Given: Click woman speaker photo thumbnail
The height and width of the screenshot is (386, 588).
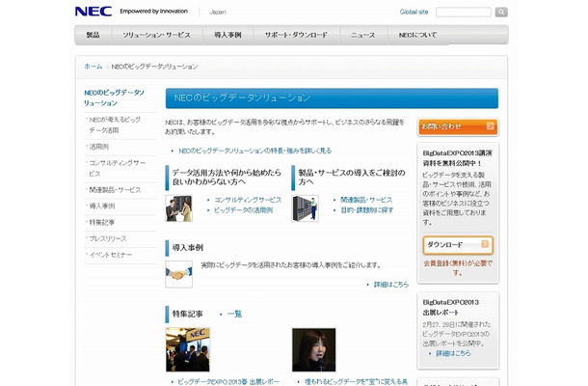Looking at the screenshot, I should [314, 349].
